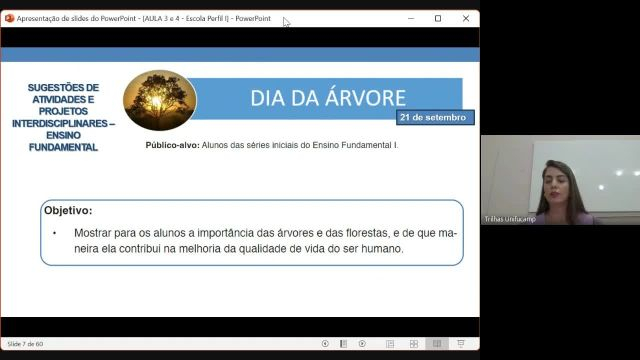Image resolution: width=640 pixels, height=360 pixels.
Task: Click the PowerPoint logo in the title bar
Action: 9,18
